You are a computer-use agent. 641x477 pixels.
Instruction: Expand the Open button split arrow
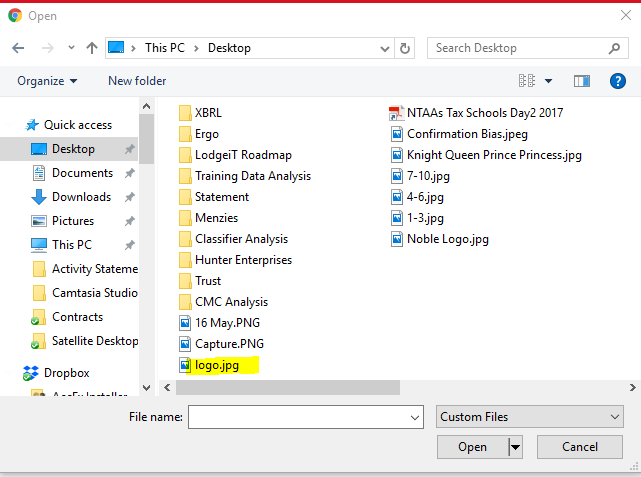515,447
